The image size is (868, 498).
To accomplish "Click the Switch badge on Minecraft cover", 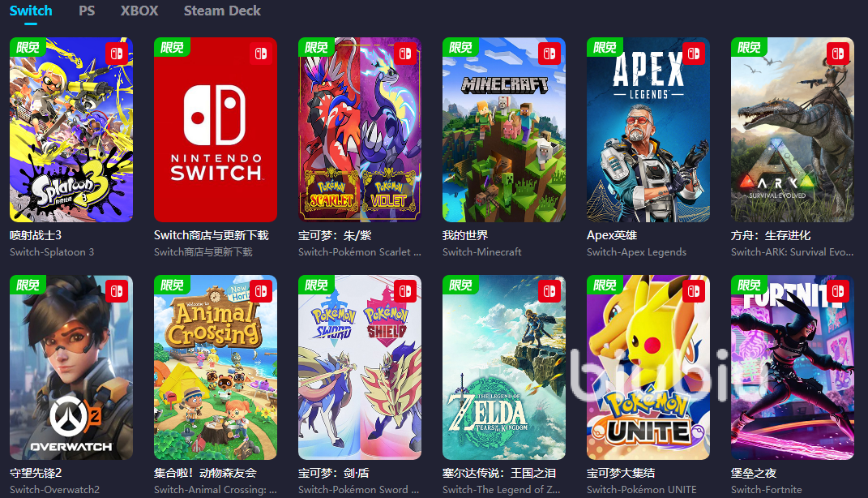I will point(549,54).
